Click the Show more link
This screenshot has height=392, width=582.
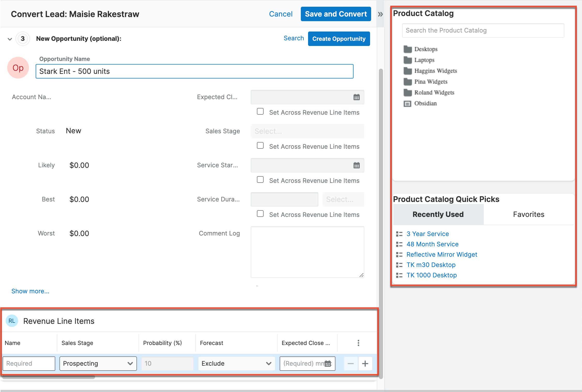pos(30,291)
